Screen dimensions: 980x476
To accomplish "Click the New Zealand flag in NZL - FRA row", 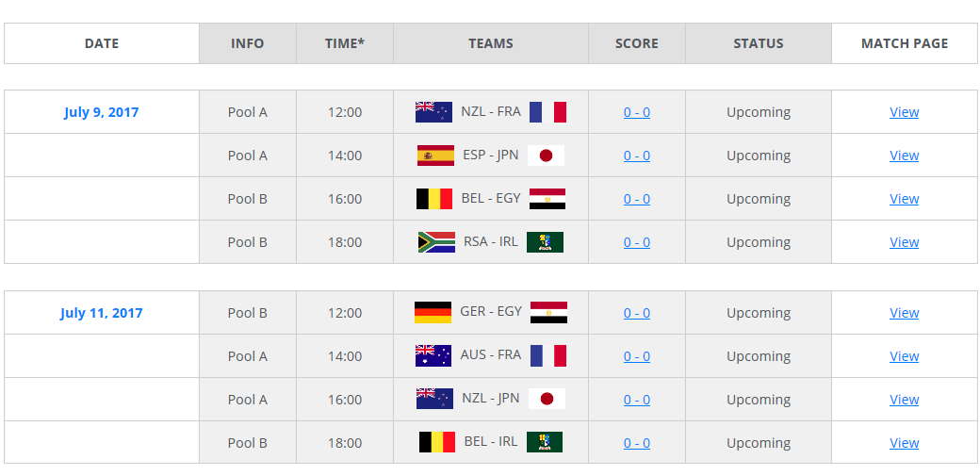I will point(433,112).
